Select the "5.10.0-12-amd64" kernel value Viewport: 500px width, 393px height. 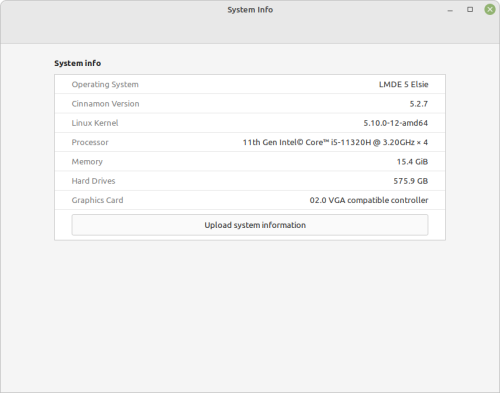coord(396,123)
